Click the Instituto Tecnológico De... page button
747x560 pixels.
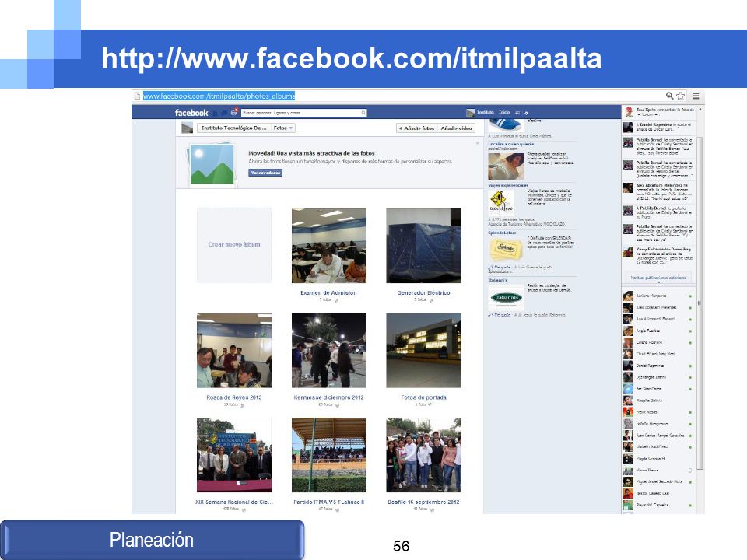point(233,128)
